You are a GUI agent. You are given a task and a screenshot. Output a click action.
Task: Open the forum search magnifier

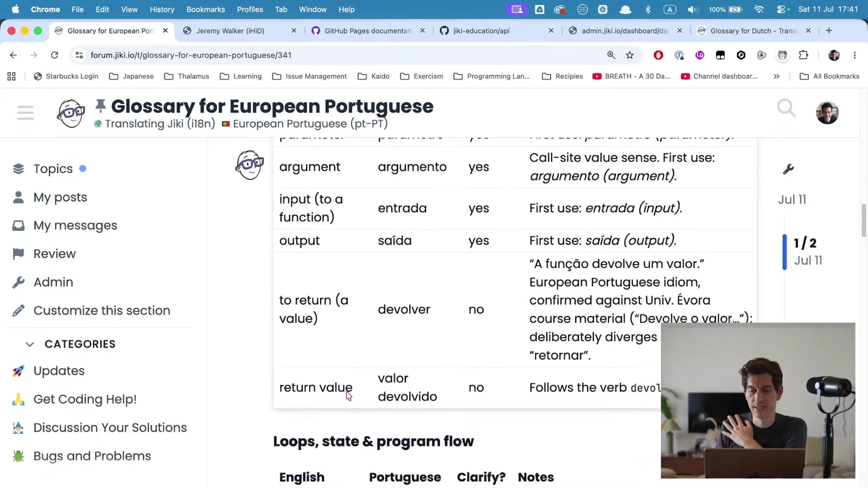786,108
